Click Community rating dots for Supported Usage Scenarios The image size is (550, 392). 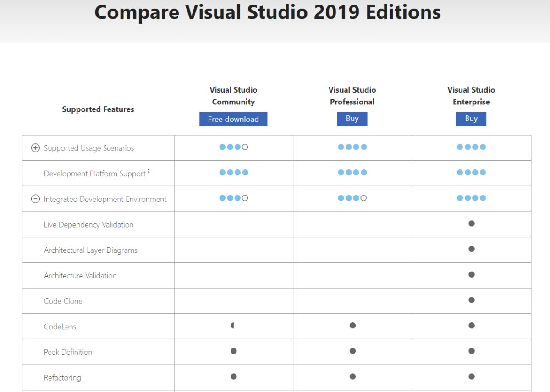pos(234,147)
